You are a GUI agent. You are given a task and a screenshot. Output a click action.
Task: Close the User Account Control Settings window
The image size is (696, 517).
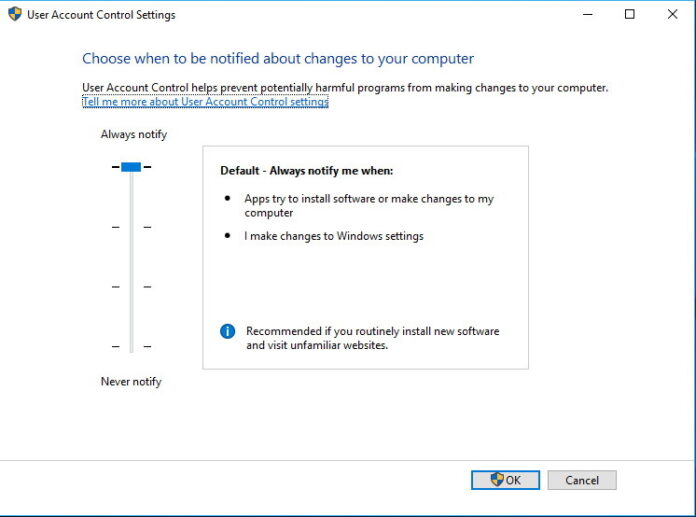pyautogui.click(x=672, y=15)
